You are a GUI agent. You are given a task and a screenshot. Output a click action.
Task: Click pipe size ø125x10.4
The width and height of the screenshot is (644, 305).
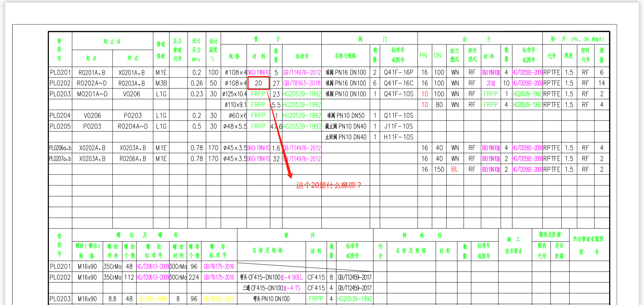(234, 94)
